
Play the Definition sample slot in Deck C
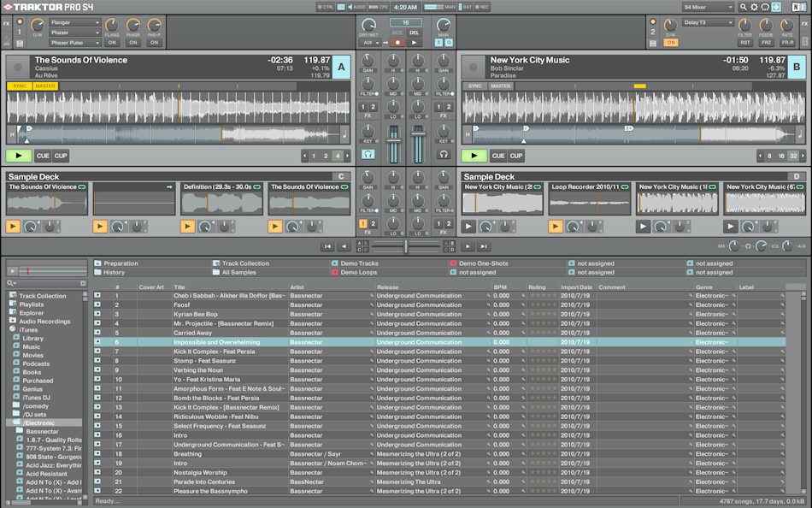187,227
